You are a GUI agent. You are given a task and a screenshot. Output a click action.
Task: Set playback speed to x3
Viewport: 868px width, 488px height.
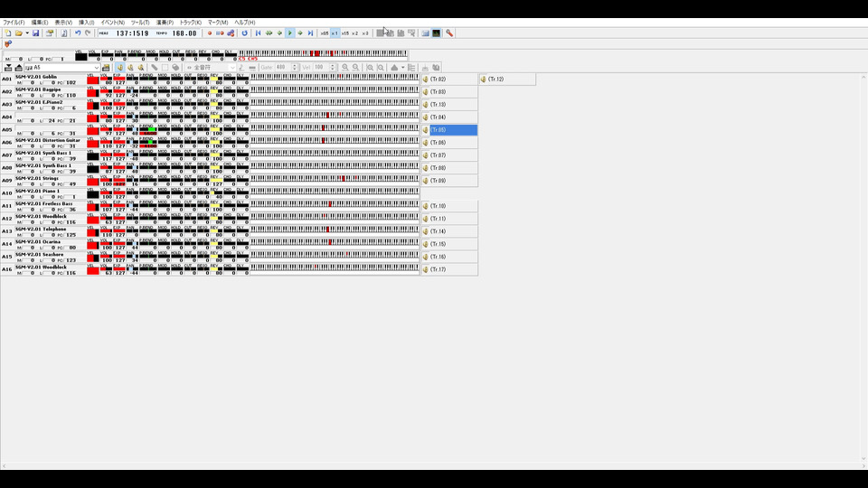click(x=365, y=33)
